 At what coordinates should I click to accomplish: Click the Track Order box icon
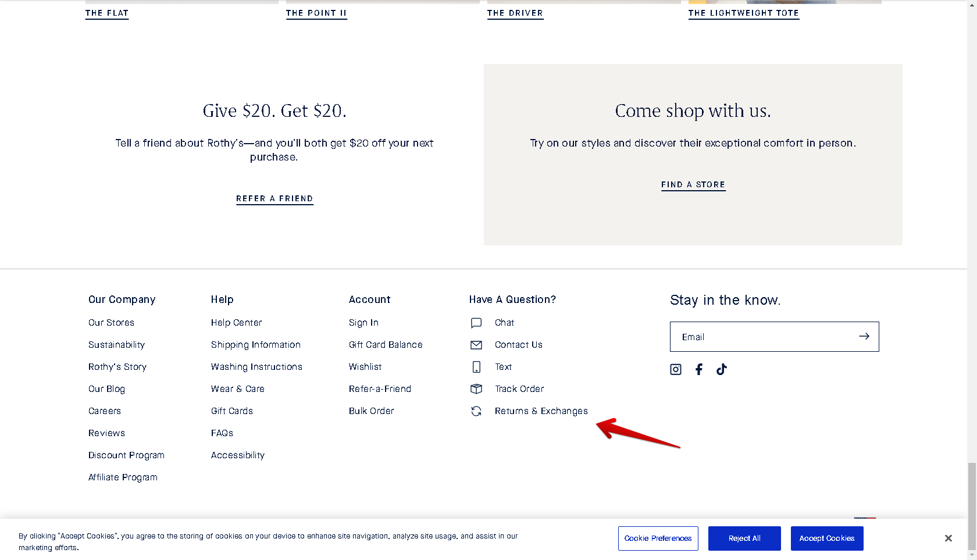click(476, 389)
